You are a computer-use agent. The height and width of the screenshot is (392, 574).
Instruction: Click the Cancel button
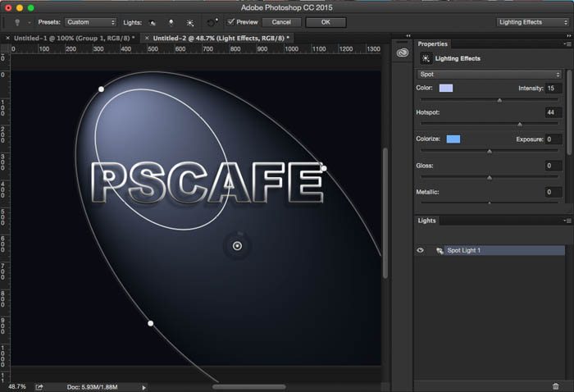pos(281,22)
